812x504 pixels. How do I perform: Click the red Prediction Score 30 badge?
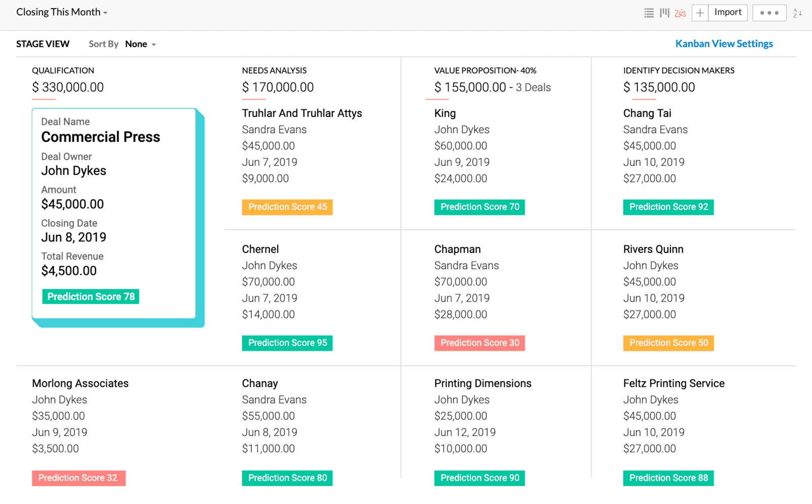click(480, 343)
